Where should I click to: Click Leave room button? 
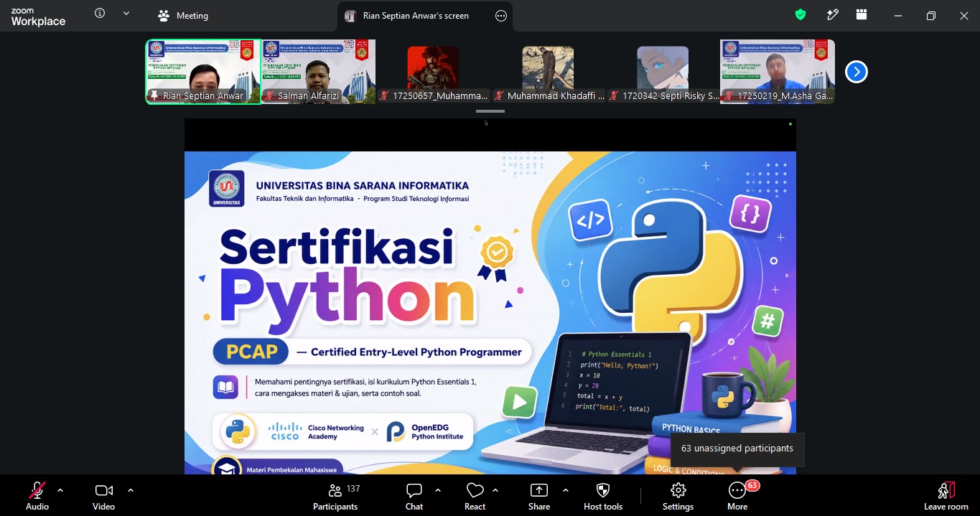[946, 496]
